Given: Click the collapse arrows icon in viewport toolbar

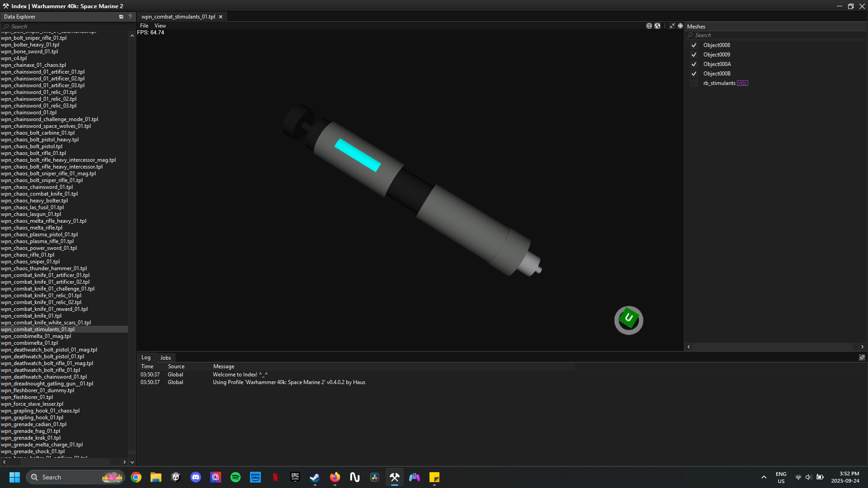Looking at the screenshot, I should coord(672,26).
